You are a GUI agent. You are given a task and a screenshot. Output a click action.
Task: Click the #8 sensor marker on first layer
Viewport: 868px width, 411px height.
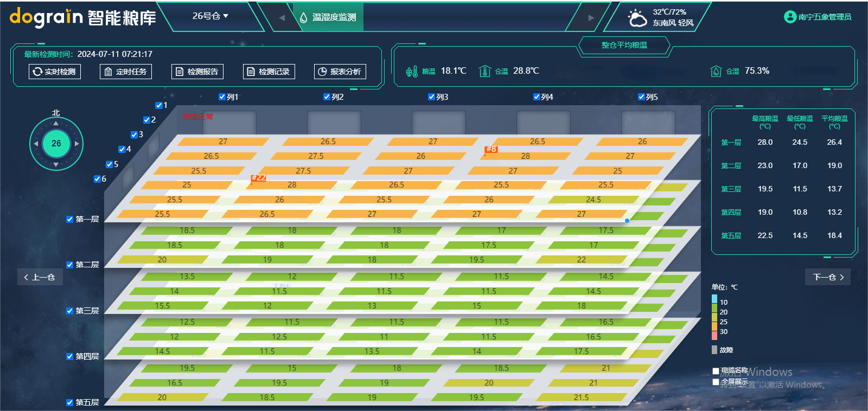[x=490, y=149]
